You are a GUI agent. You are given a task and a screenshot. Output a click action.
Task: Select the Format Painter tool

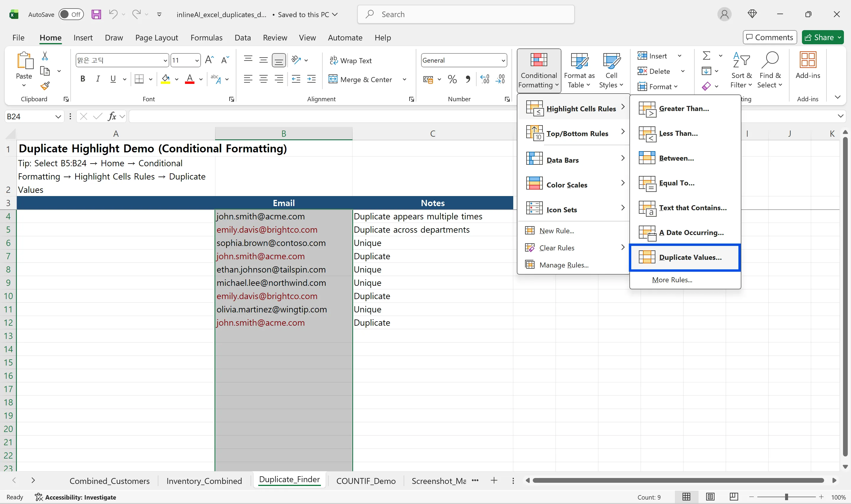pos(45,86)
